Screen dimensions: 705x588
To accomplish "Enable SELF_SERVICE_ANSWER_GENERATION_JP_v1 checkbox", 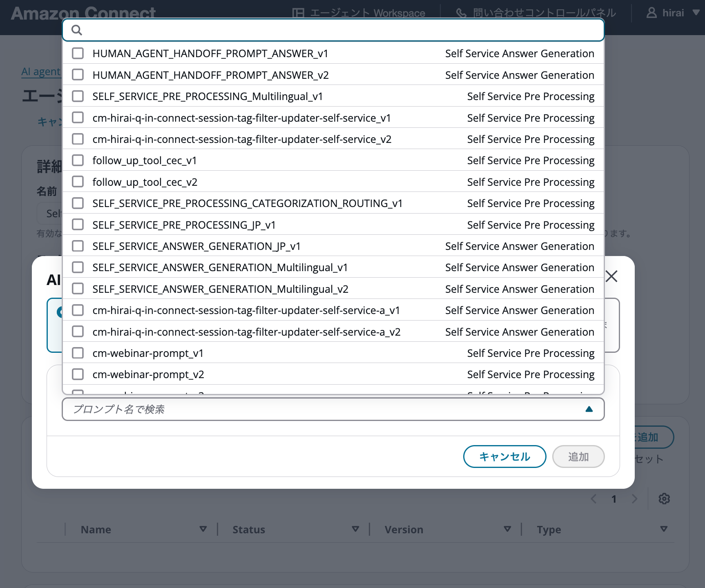I will click(x=78, y=246).
